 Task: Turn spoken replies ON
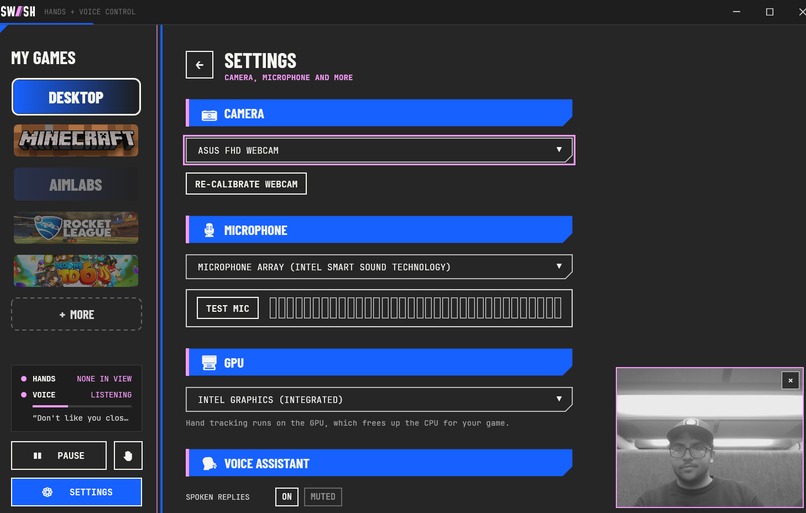pyautogui.click(x=287, y=497)
